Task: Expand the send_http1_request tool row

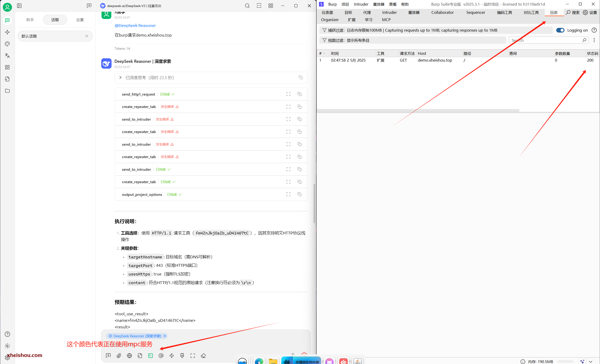Action: point(211,94)
